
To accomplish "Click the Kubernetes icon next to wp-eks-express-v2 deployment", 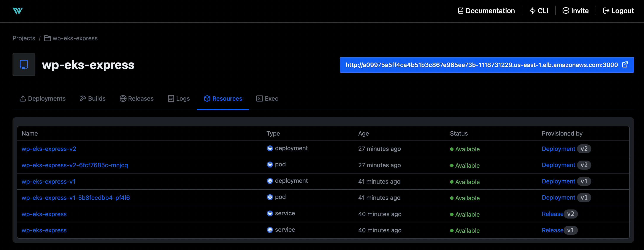I will [x=270, y=148].
